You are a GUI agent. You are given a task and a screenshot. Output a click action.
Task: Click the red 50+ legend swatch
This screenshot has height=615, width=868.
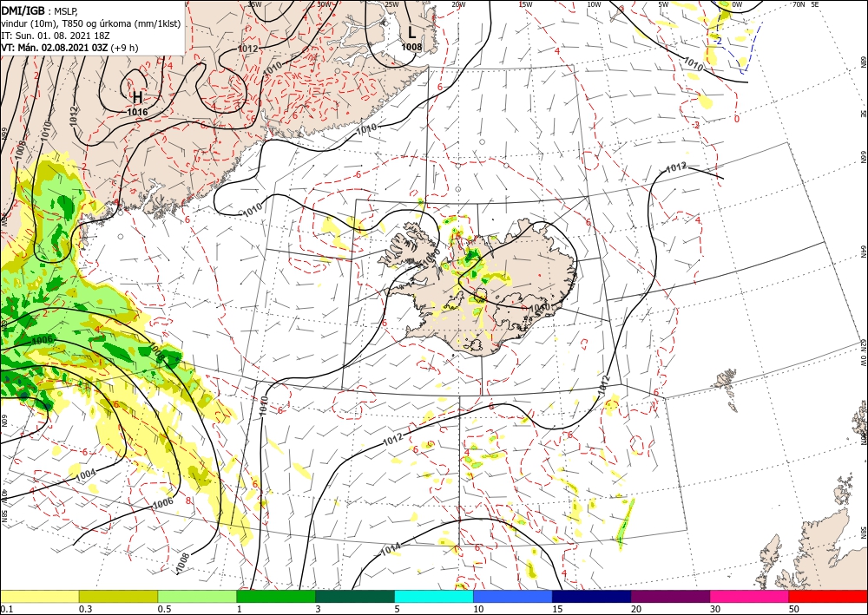[828, 596]
